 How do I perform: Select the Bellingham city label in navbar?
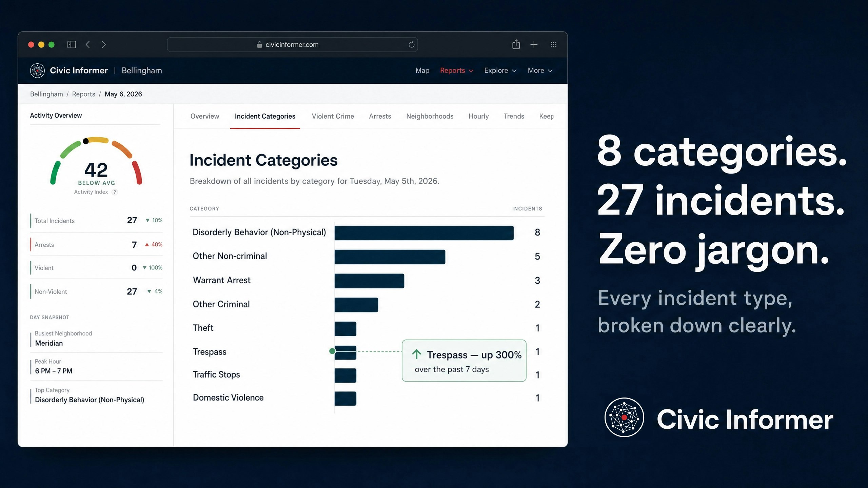click(142, 70)
